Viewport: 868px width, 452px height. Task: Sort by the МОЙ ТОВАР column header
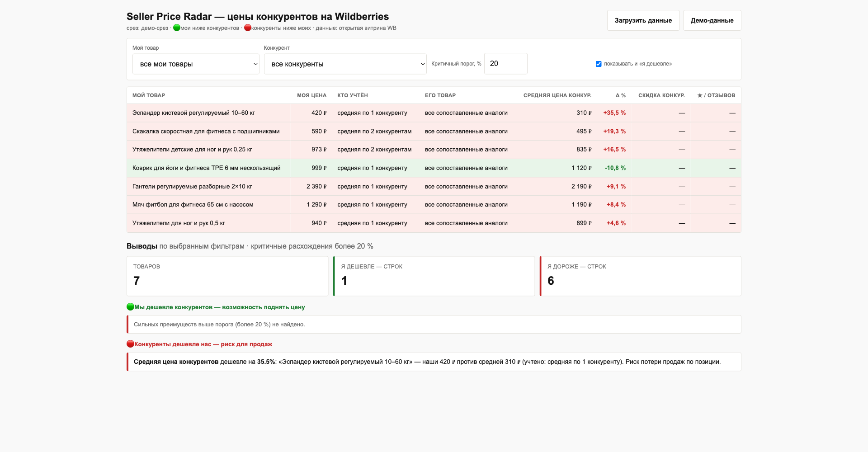[149, 95]
